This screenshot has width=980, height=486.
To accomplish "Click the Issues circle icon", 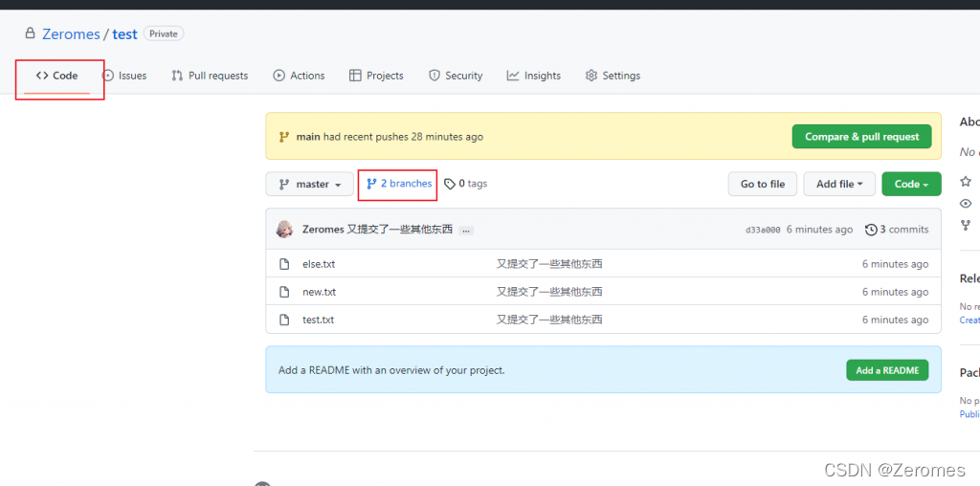I will pyautogui.click(x=108, y=76).
